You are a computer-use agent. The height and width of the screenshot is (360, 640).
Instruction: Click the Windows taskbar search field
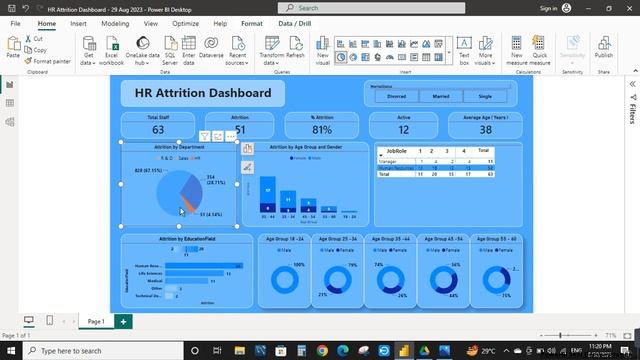pos(103,351)
